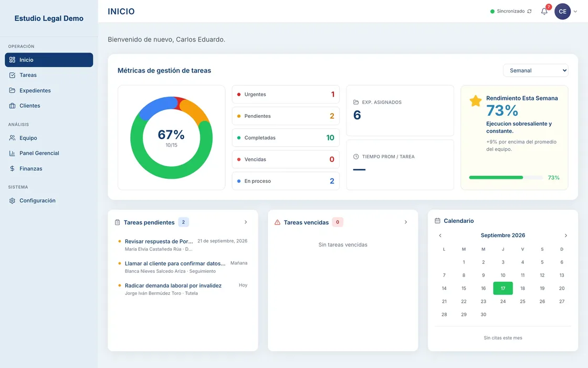
Task: Select day 18 in the calendar
Action: (x=522, y=289)
